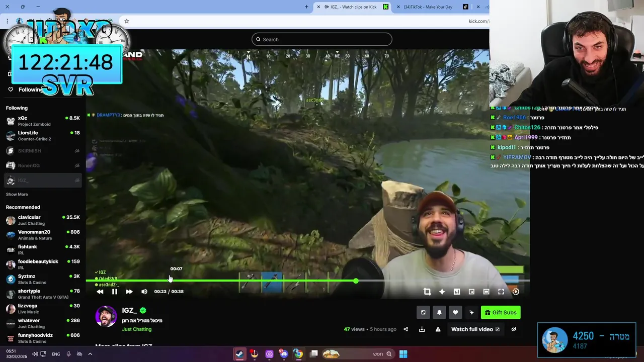Click the sparkle icon in player controls
Image resolution: width=644 pixels, height=362 pixels.
442,292
